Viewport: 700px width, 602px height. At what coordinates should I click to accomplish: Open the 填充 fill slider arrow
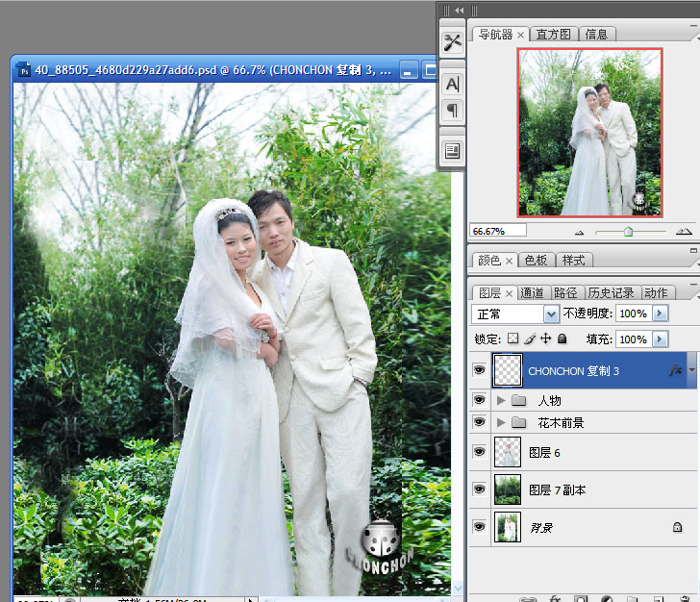pyautogui.click(x=660, y=339)
